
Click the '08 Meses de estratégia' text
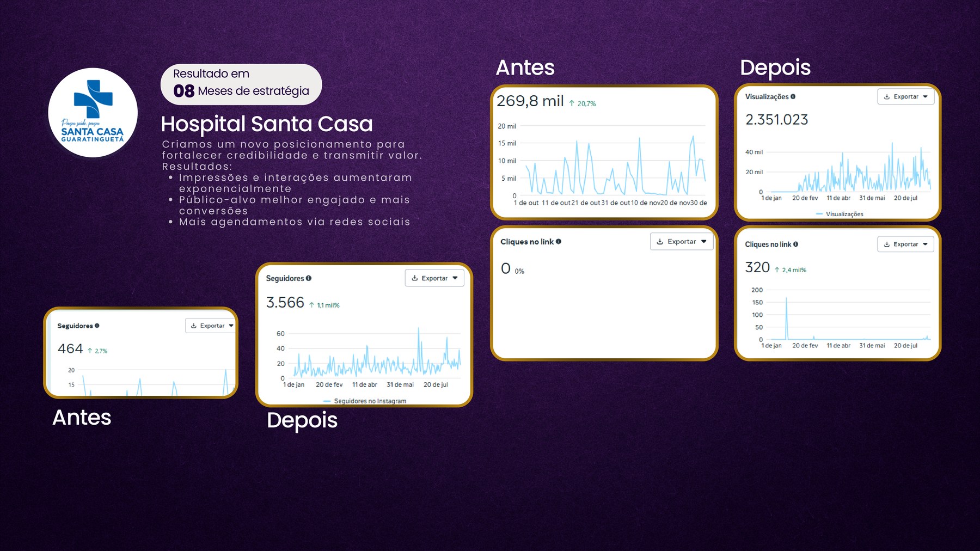point(241,91)
